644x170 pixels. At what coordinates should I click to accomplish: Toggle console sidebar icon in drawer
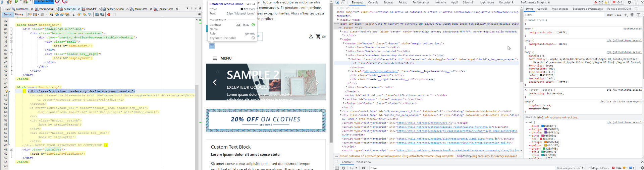click(x=337, y=168)
